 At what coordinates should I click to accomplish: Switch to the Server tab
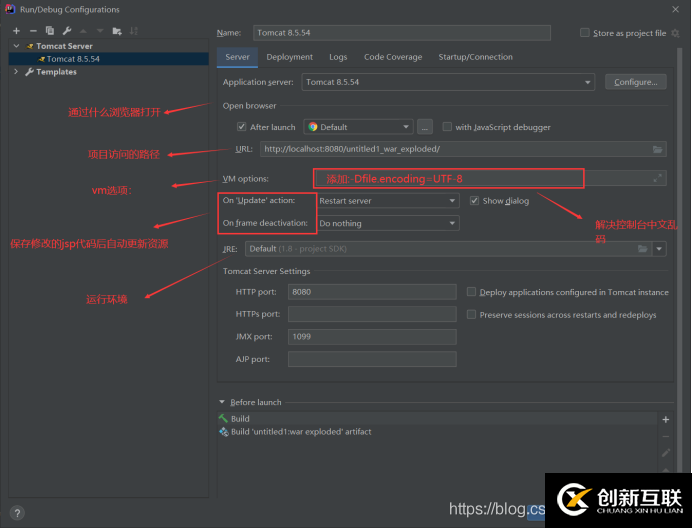(237, 57)
